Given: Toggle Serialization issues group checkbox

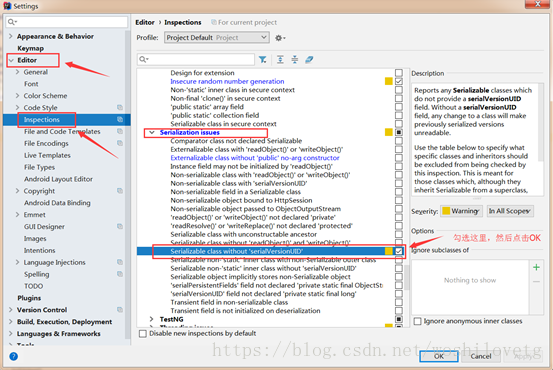Looking at the screenshot, I should pos(399,132).
